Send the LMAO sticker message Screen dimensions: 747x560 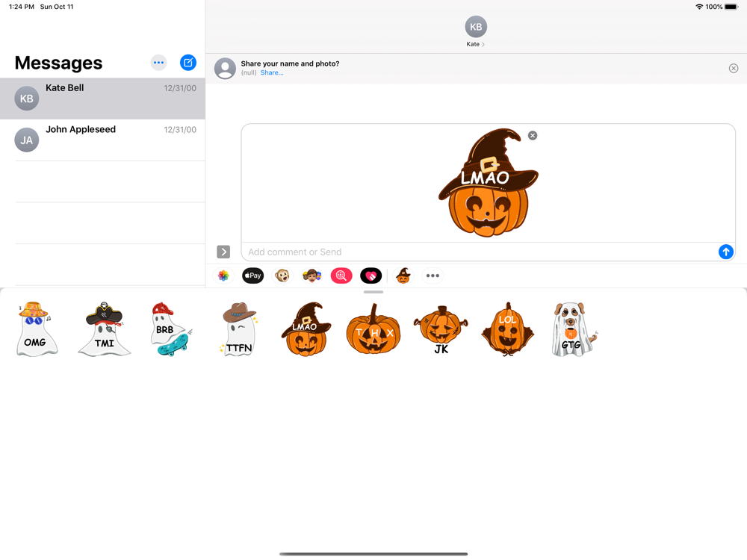725,252
